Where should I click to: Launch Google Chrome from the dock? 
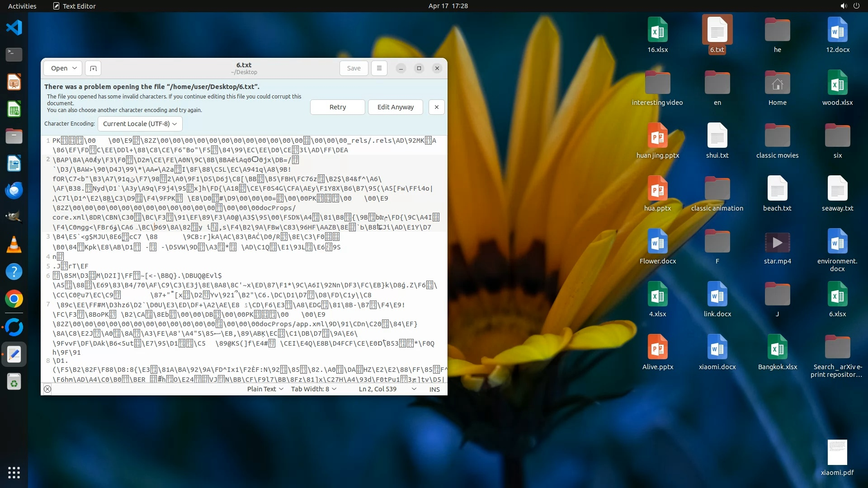point(14,299)
